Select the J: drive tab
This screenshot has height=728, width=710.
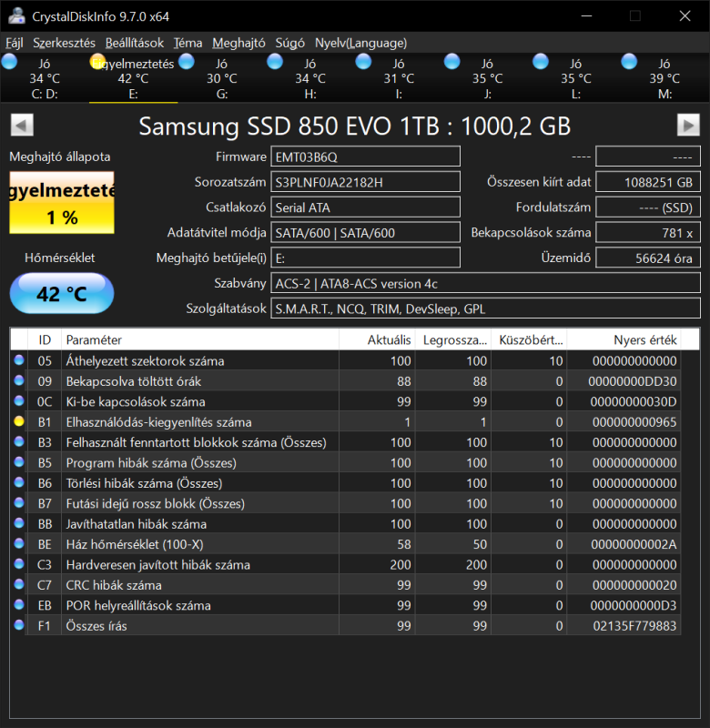[488, 78]
